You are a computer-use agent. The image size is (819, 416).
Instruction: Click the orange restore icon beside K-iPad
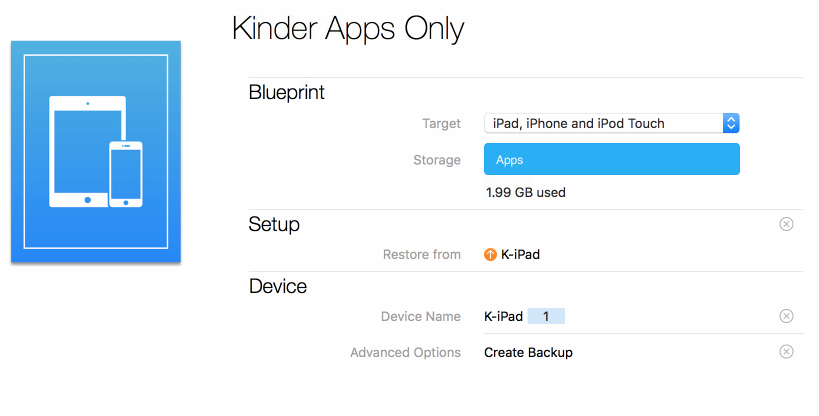(490, 255)
